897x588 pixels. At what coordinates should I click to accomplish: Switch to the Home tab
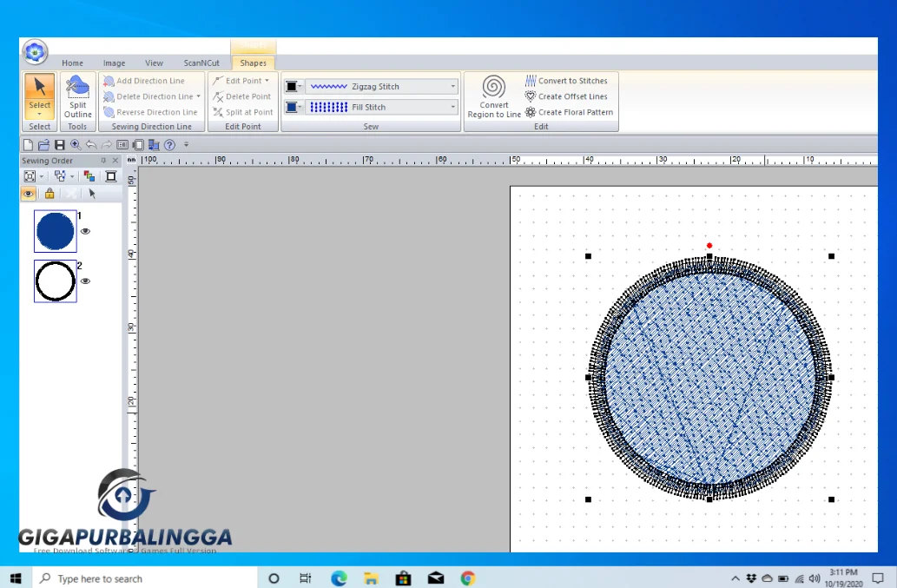tap(73, 63)
